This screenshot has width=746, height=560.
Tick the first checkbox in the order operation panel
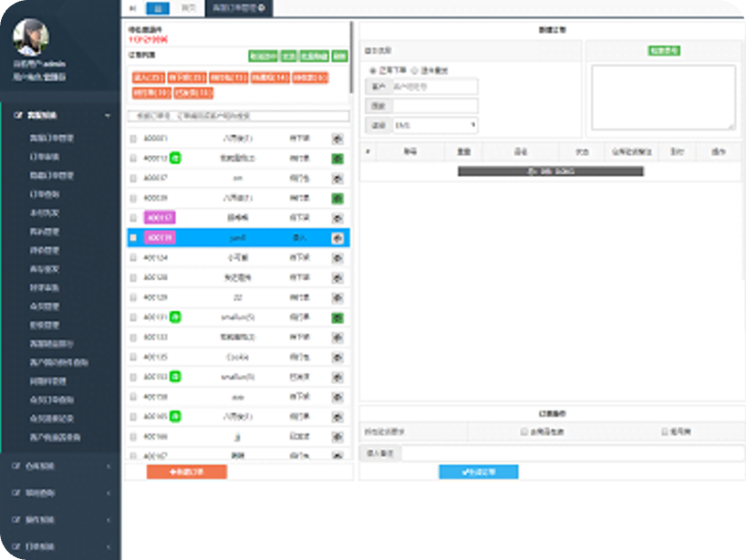(523, 431)
